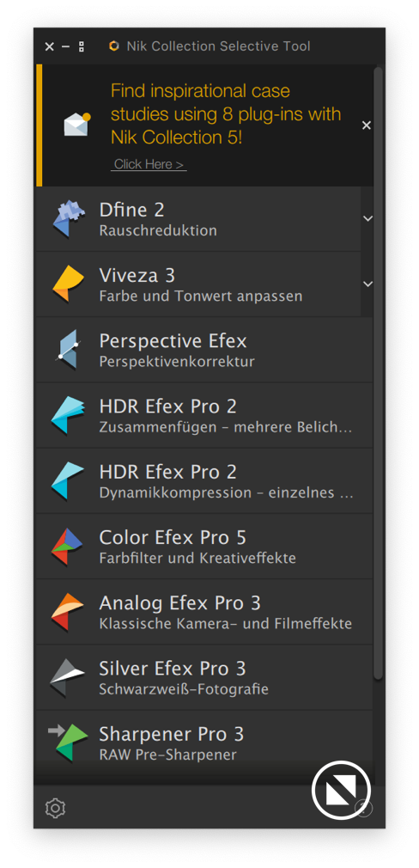419x868 pixels.
Task: Follow the 'Click Here >' link
Action: tap(149, 164)
